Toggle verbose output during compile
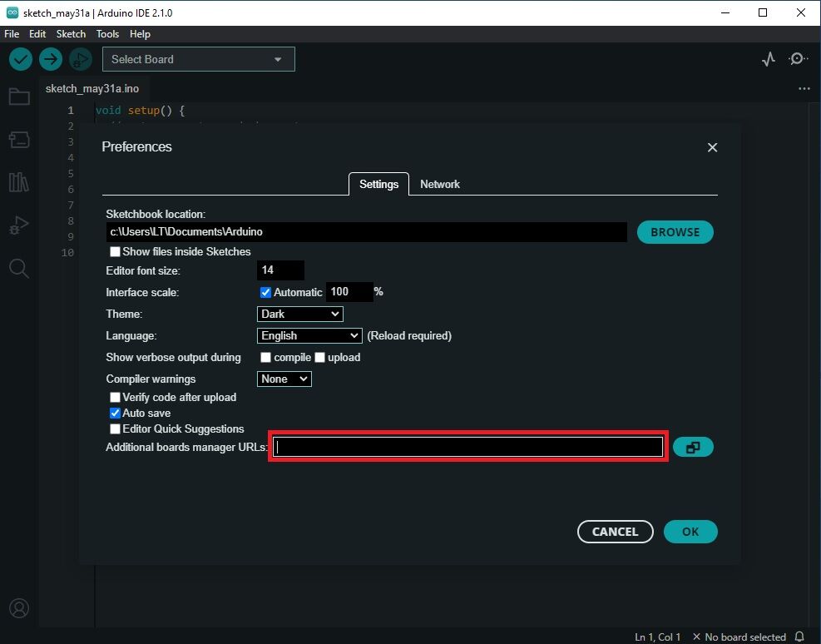Viewport: 821px width, 644px height. (266, 357)
